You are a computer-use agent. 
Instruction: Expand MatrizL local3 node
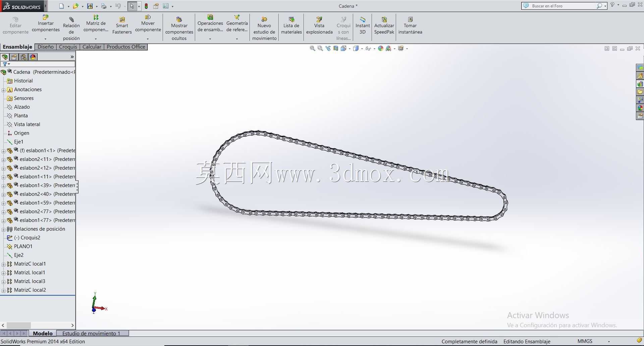pos(3,282)
